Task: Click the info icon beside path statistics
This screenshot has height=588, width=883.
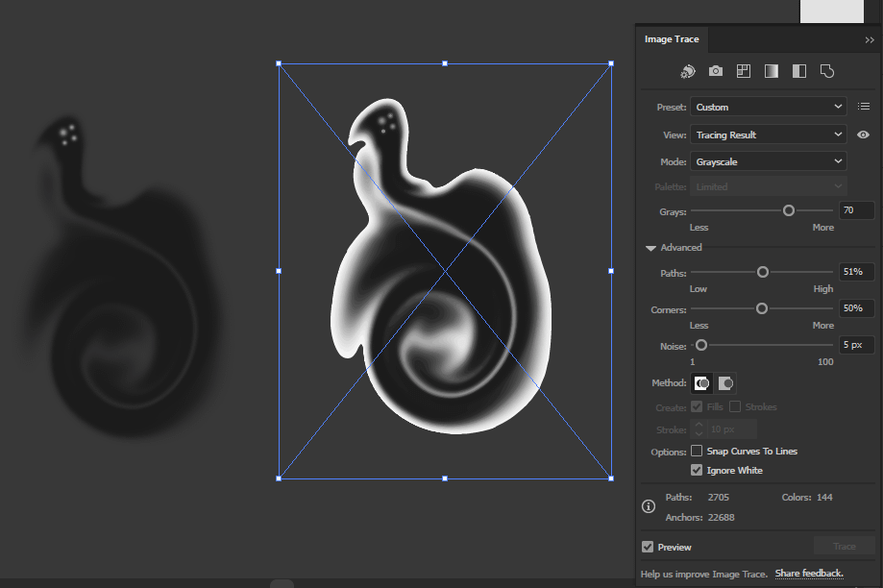Action: click(649, 506)
